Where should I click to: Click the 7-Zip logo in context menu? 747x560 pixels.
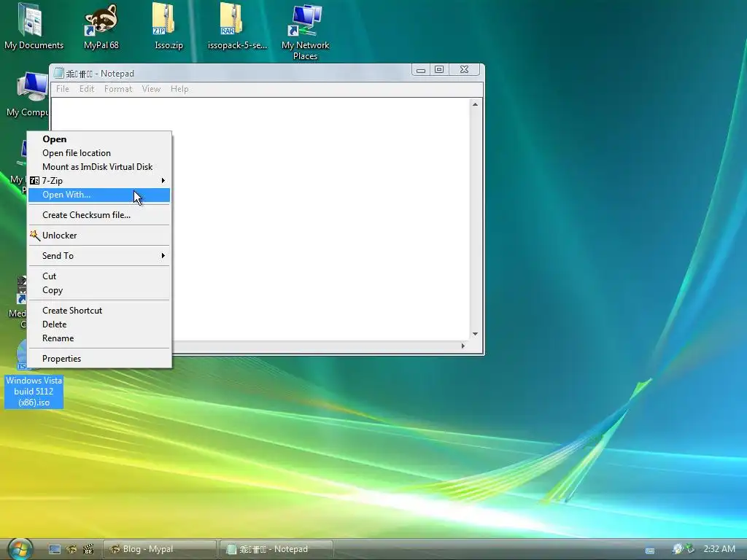34,181
